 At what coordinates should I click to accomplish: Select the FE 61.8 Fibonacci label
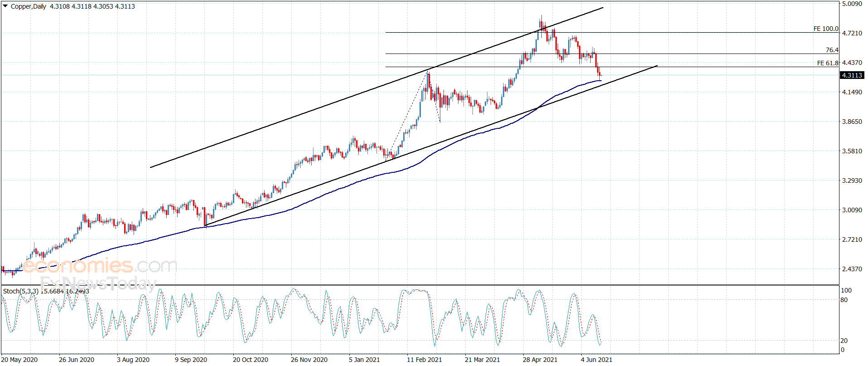(828, 63)
